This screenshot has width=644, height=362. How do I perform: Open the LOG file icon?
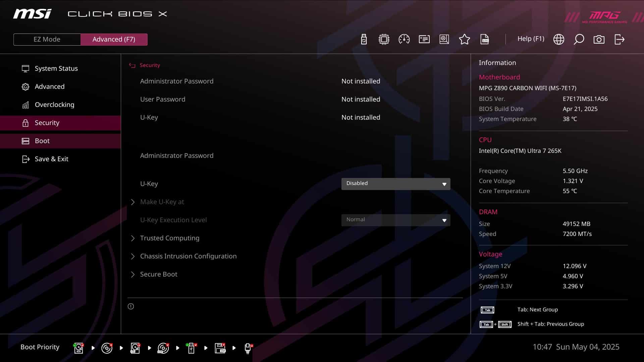click(485, 39)
